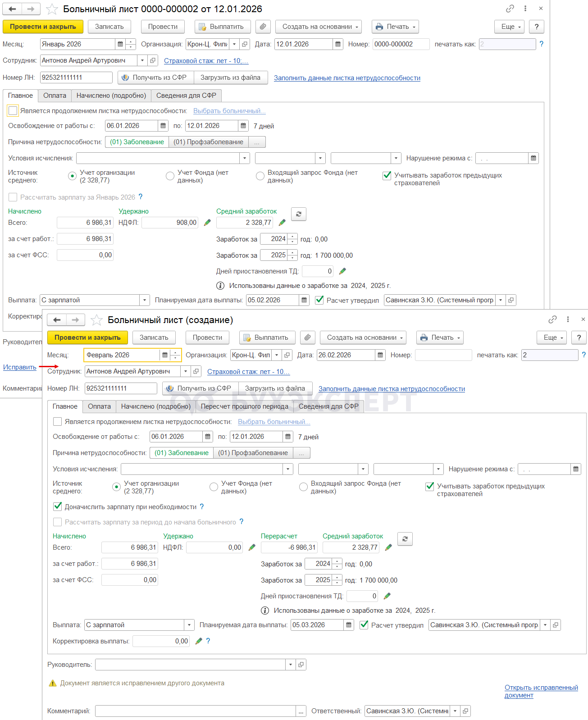Screen dimensions: 588x720
Task: Open Антонов employee card in top window
Action: (153, 60)
